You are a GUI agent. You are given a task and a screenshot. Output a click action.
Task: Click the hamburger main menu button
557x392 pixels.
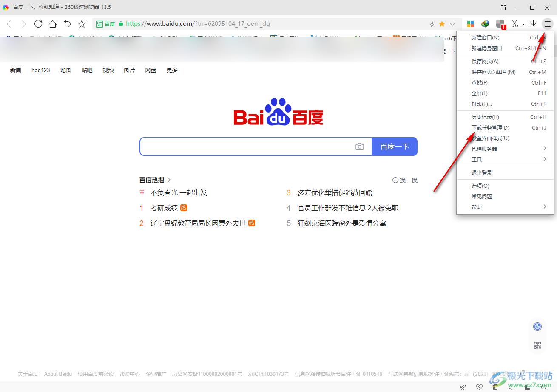click(548, 24)
